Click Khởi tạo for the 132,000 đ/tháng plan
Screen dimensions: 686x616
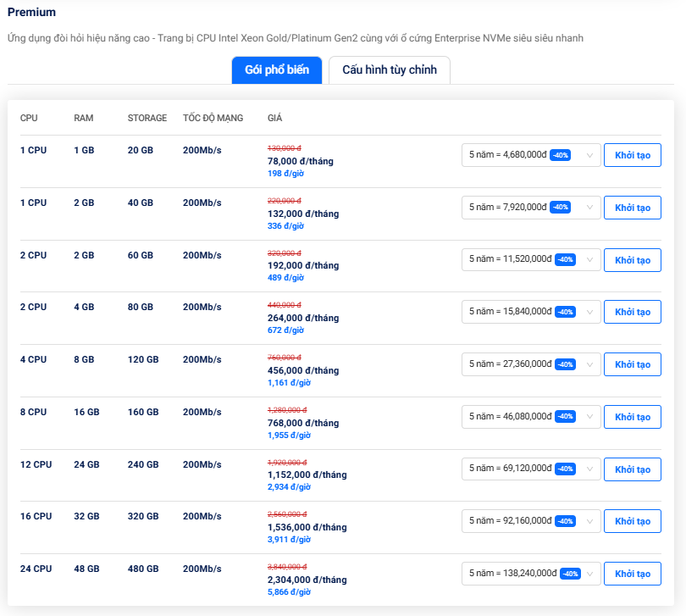click(632, 208)
